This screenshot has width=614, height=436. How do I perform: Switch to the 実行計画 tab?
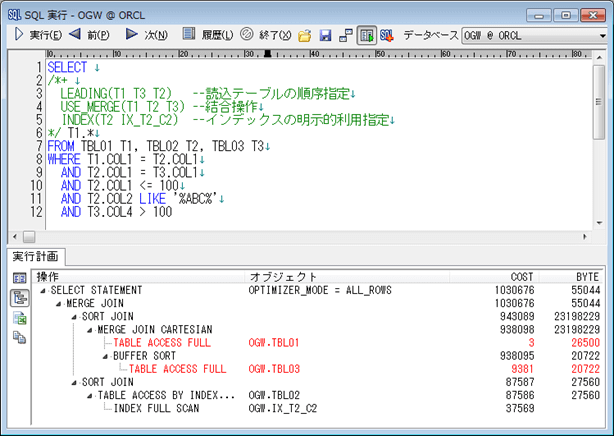(x=36, y=257)
